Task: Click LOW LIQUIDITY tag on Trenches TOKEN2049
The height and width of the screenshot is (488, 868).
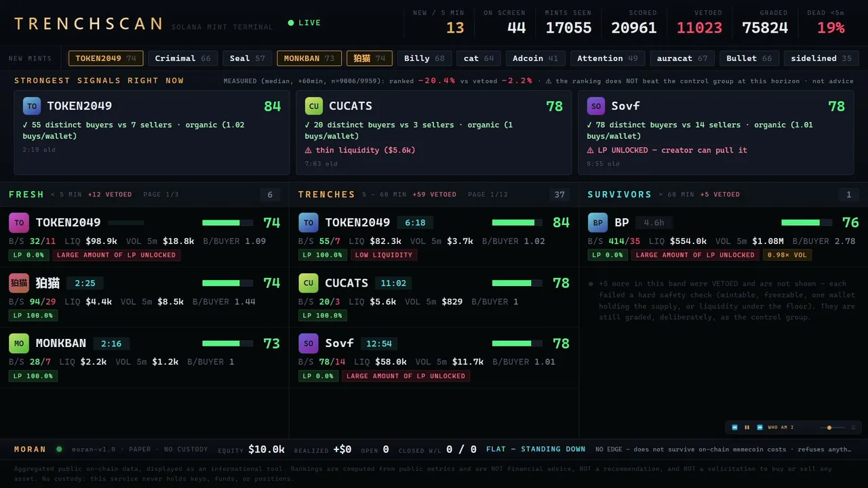Action: (x=384, y=256)
